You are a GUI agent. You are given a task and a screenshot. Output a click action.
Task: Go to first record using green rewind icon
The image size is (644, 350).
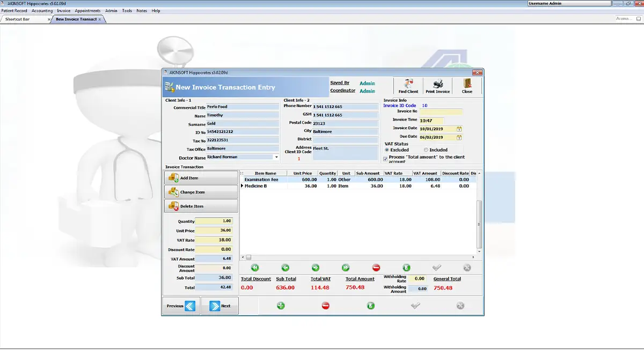click(255, 267)
